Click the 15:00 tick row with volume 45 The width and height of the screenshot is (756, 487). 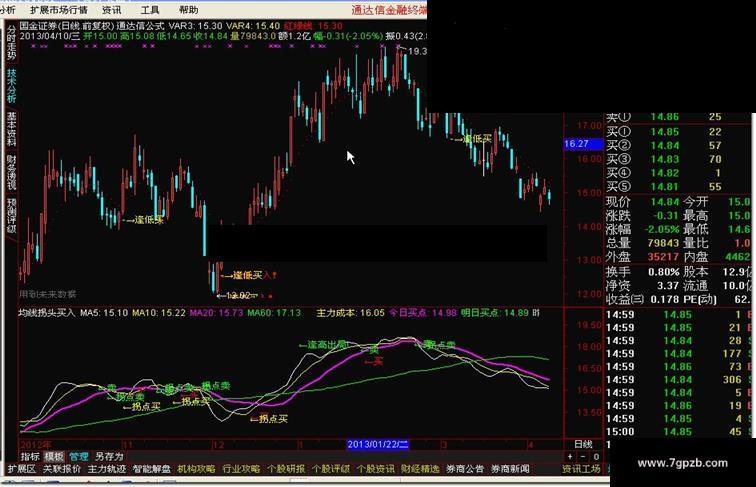[x=677, y=432]
